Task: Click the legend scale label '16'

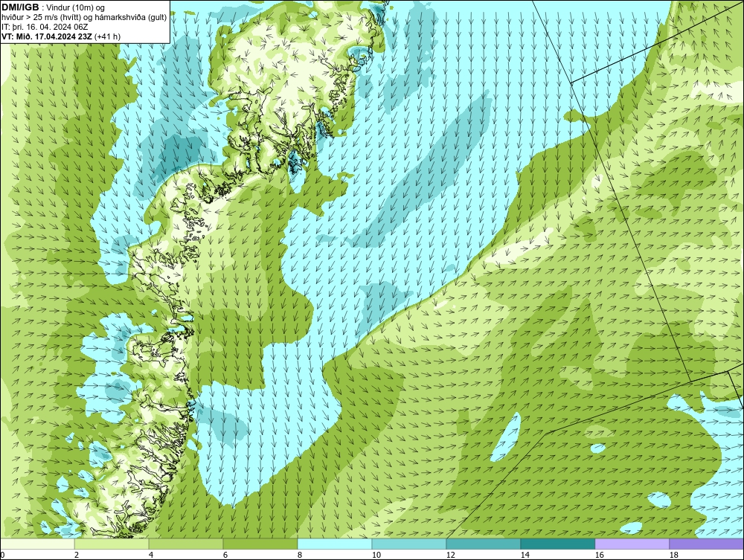Action: pos(599,555)
